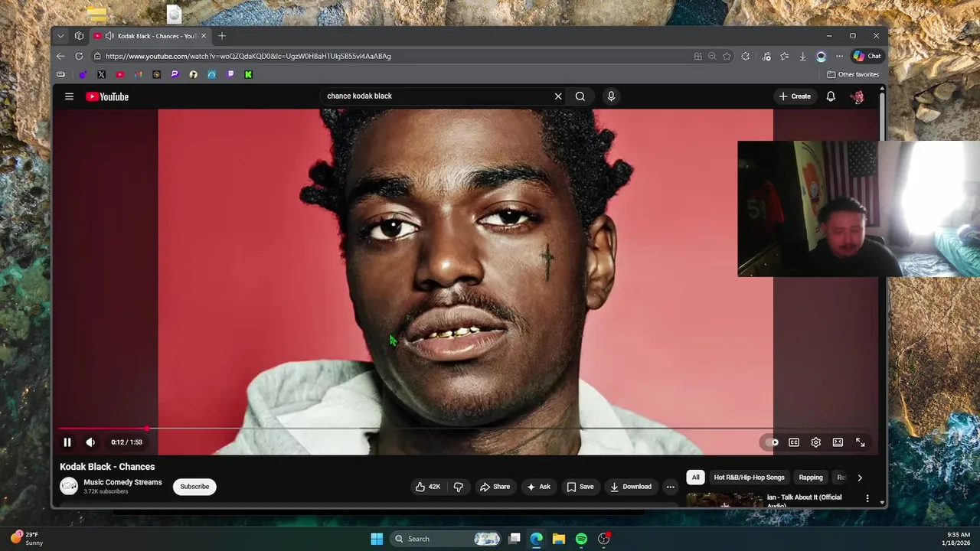
Task: Open the video player settings gear
Action: pyautogui.click(x=816, y=442)
